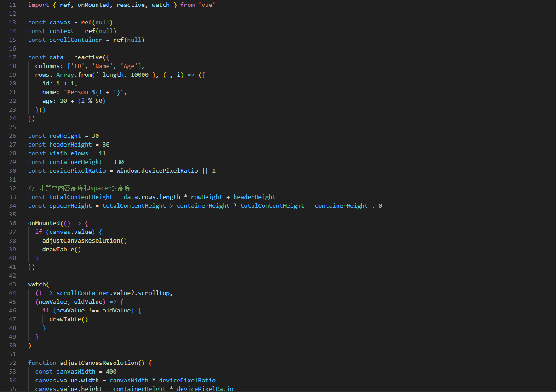Image resolution: width=556 pixels, height=392 pixels.
Task: Click 'rowHeight' constant name on line 26
Action: click(65, 136)
